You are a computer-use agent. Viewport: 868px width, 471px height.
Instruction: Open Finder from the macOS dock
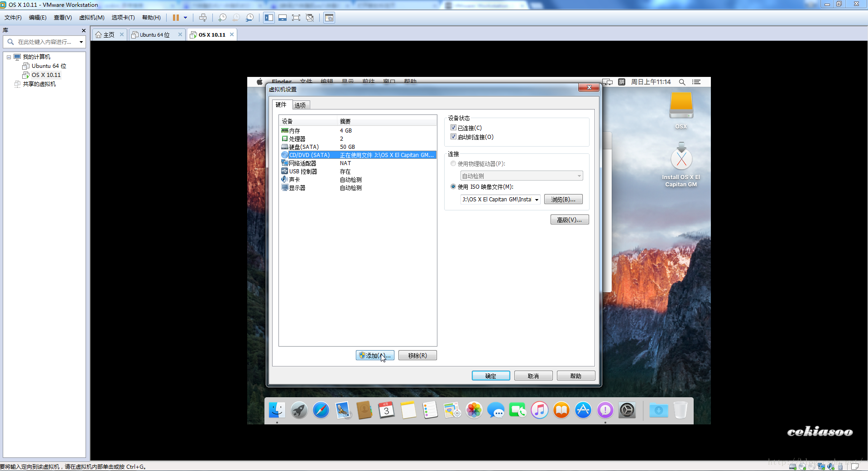(x=277, y=410)
